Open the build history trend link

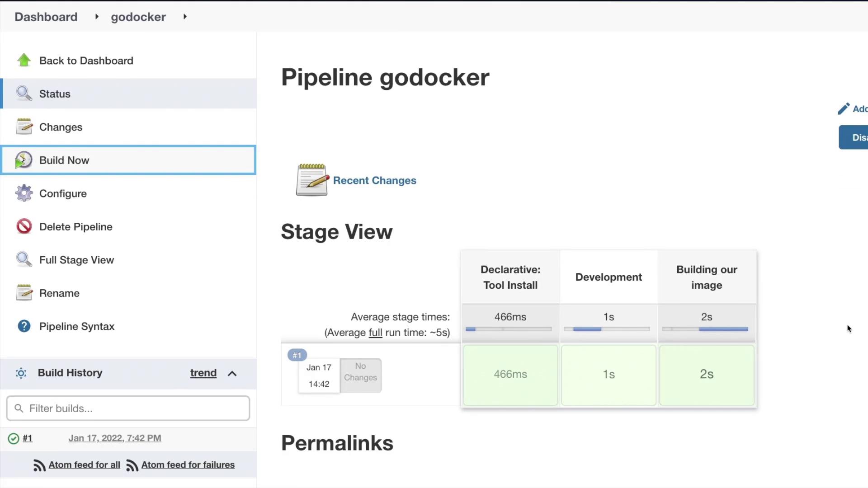tap(203, 373)
